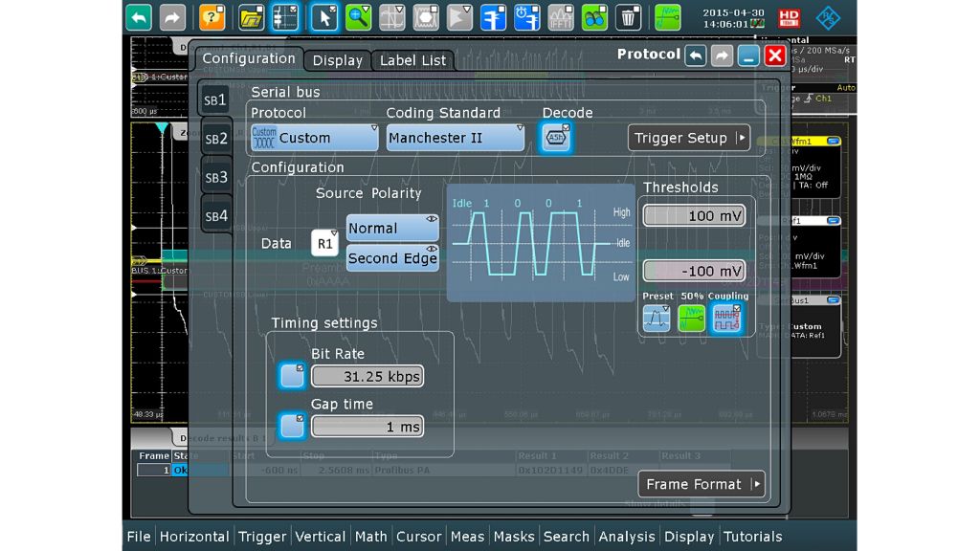Click the undo arrow in the toolbar
The image size is (980, 551).
[139, 17]
